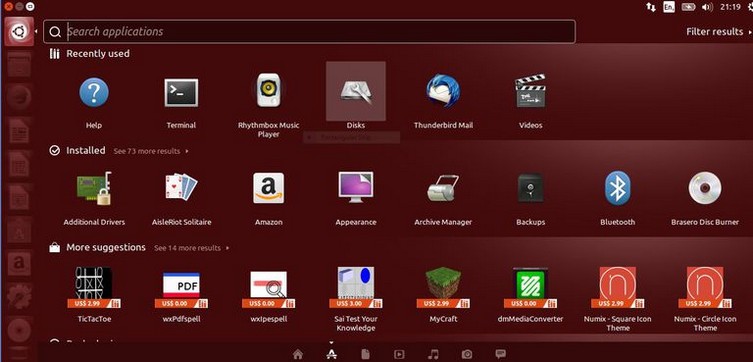This screenshot has width=753, height=362.
Task: Select the Applications lens
Action: (331, 354)
